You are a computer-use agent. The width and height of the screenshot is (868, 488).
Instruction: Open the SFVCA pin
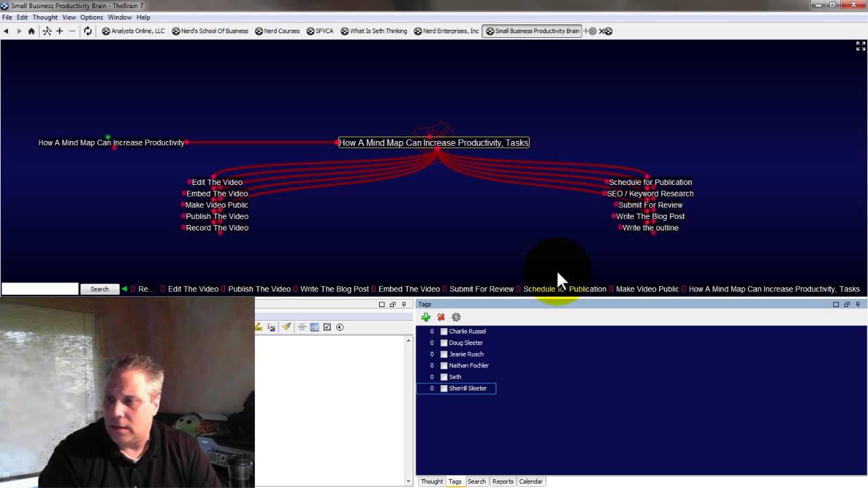click(320, 31)
